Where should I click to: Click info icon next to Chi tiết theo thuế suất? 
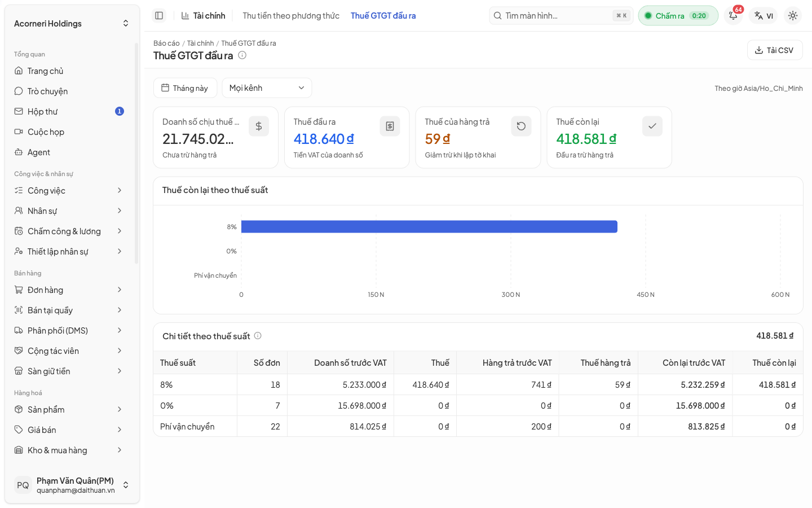point(258,336)
